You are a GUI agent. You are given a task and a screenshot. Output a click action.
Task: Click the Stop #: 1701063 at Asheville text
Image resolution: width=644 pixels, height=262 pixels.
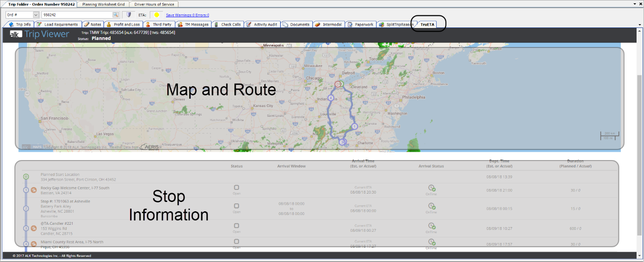[x=65, y=202]
